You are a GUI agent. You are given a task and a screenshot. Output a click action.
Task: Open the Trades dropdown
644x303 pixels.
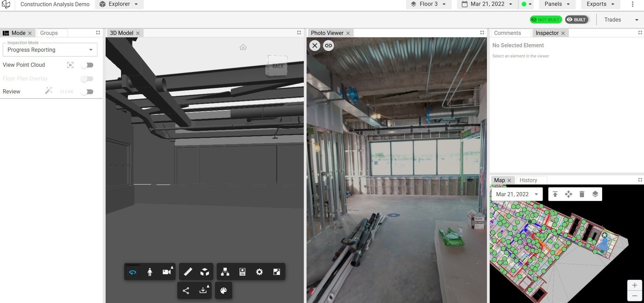[621, 20]
